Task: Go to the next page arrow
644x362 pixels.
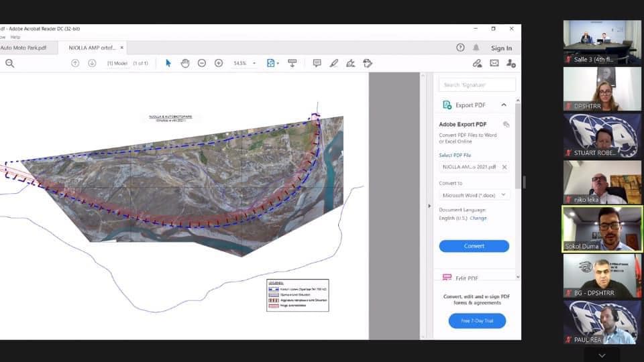Action: [x=92, y=63]
